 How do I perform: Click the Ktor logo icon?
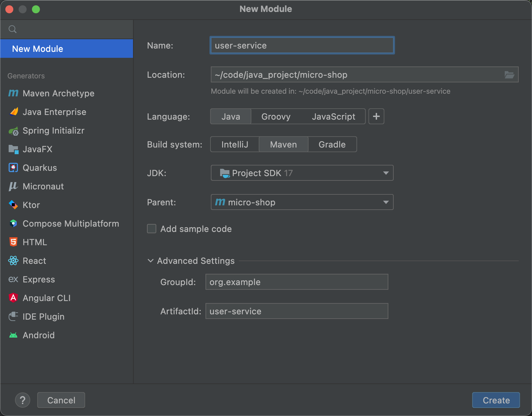click(x=13, y=205)
